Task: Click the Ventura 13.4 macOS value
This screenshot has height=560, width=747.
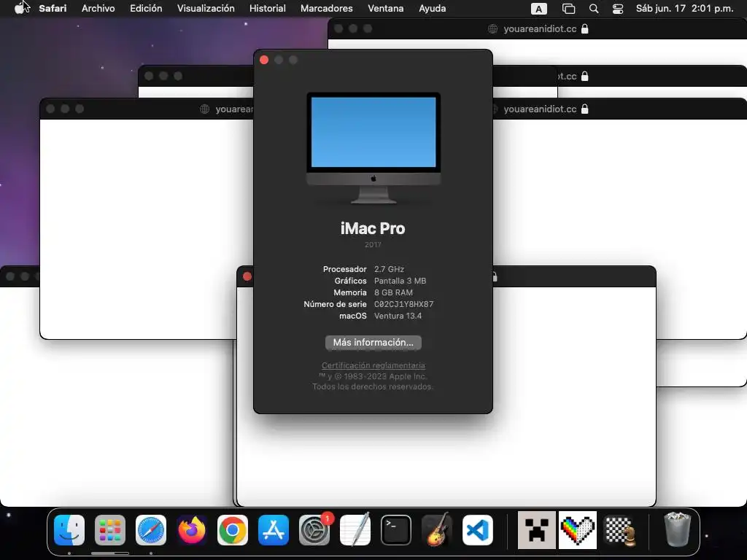Action: 398,316
